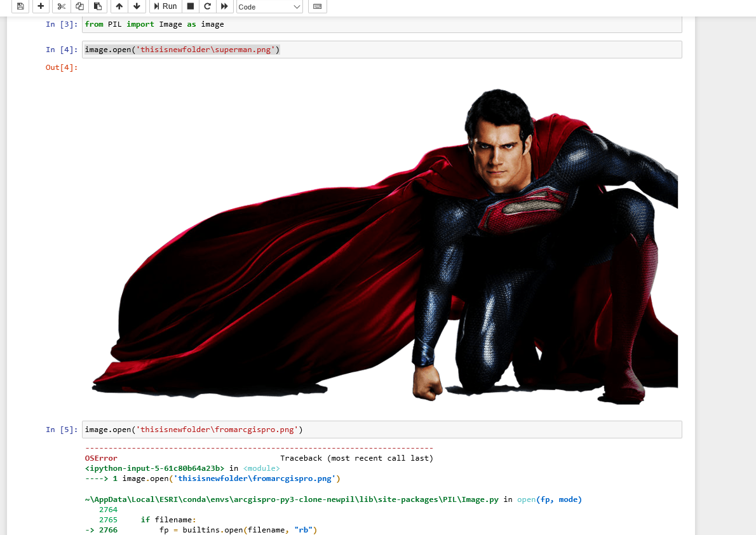Click traceback line number 2766

click(x=108, y=530)
